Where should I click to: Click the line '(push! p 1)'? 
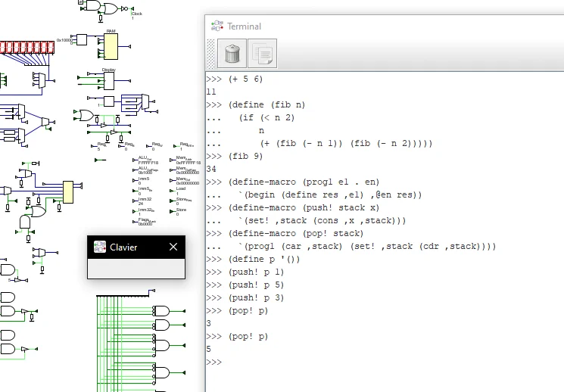coord(257,272)
